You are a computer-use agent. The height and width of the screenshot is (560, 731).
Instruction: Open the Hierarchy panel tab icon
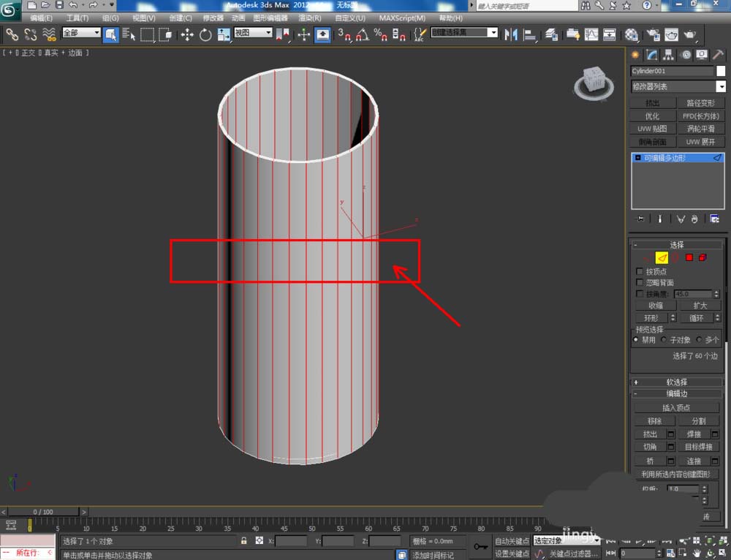(669, 55)
